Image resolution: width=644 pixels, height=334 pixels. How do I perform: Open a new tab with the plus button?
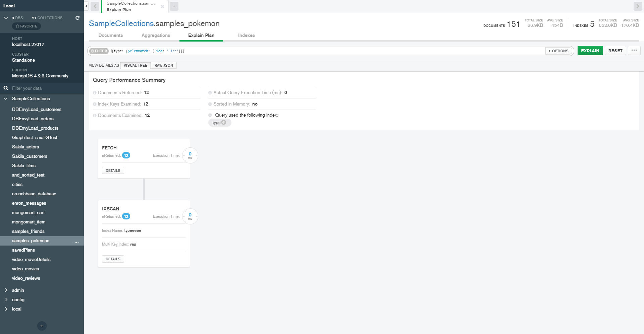tap(174, 6)
